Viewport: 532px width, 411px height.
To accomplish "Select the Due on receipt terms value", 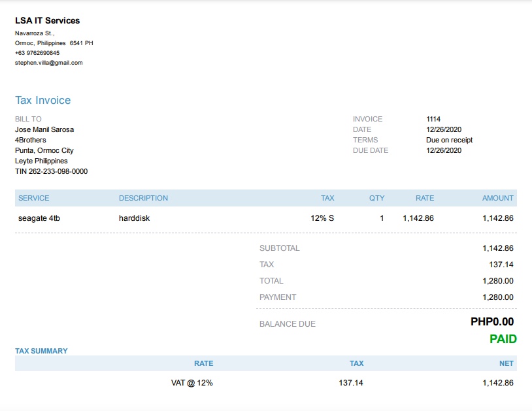I will pyautogui.click(x=449, y=140).
